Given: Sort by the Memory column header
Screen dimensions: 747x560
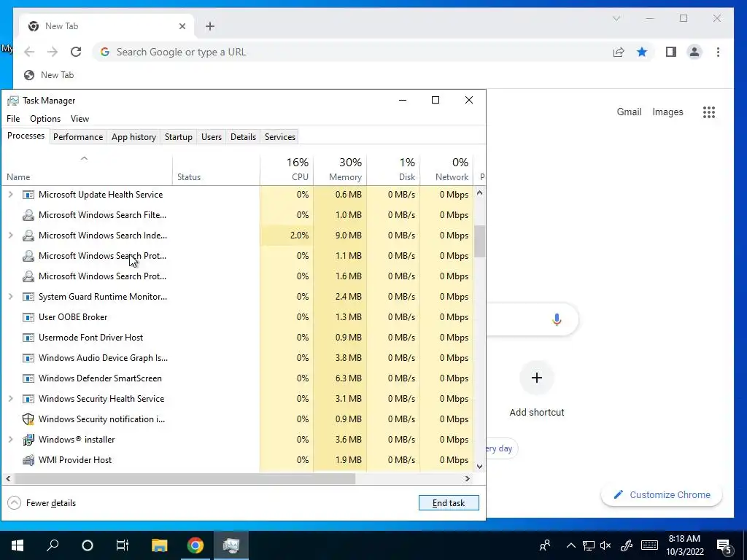Looking at the screenshot, I should pyautogui.click(x=340, y=169).
